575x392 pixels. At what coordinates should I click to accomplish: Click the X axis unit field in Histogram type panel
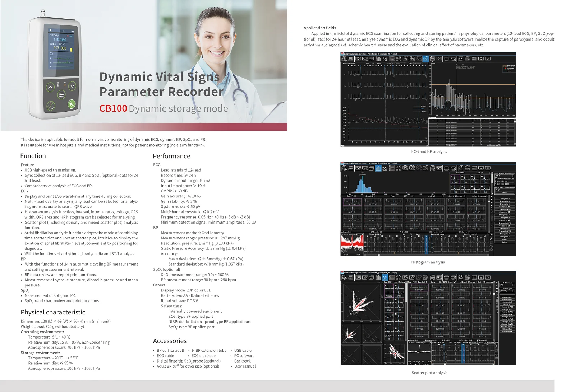click(509, 181)
